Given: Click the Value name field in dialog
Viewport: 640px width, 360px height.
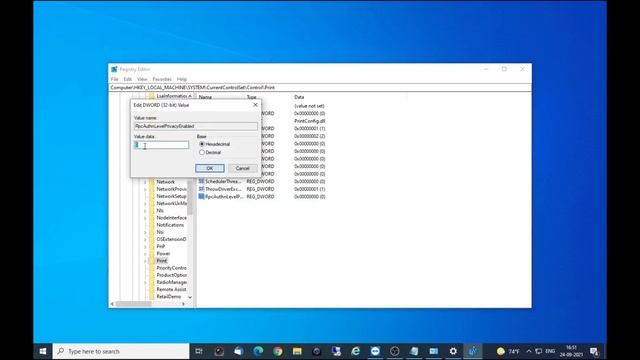Looking at the screenshot, I should coord(196,126).
